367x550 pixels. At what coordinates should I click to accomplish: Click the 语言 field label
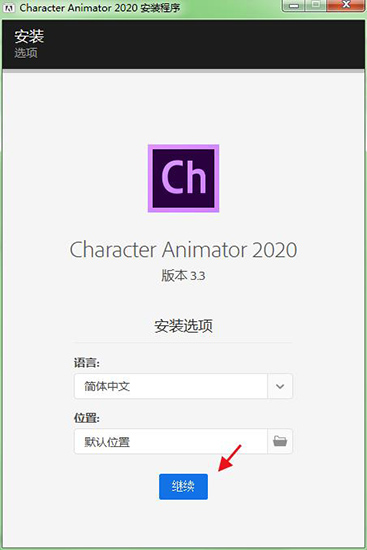click(x=87, y=363)
